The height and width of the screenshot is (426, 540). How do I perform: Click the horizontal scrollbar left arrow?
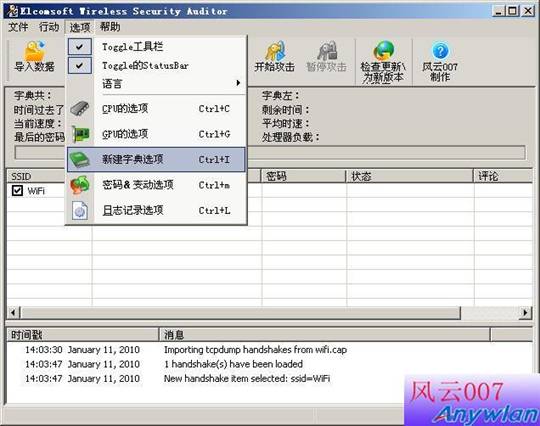coord(13,313)
